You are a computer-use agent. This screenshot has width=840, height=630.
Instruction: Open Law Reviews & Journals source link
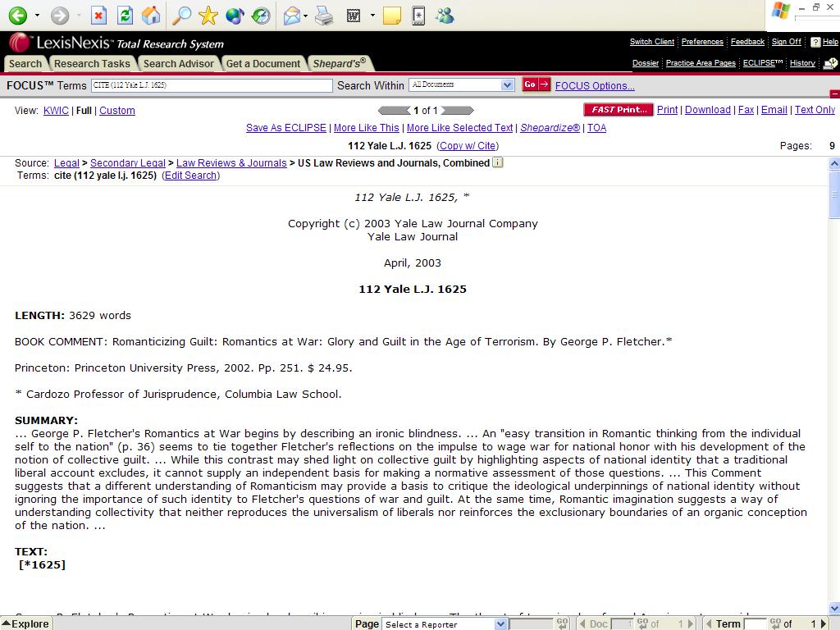pos(231,163)
